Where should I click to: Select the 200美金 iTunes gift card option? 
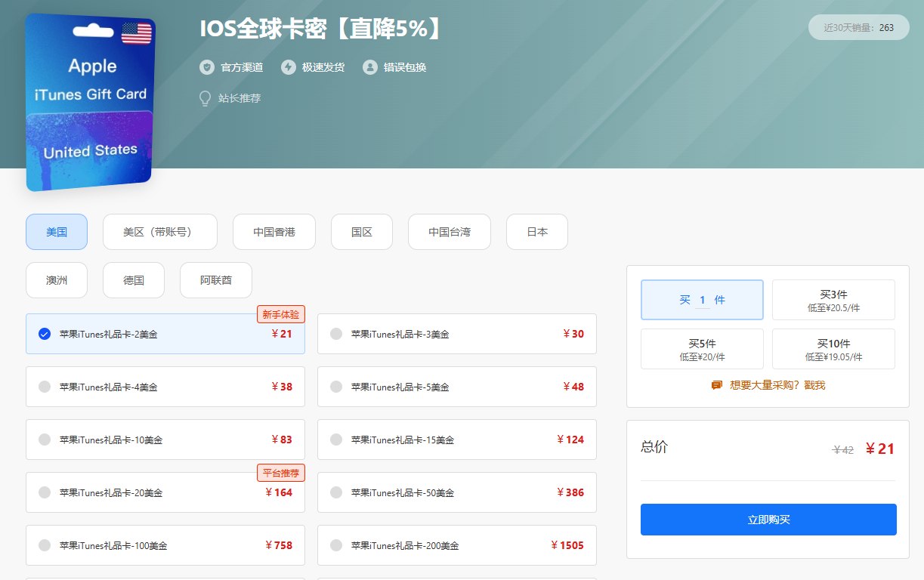457,545
